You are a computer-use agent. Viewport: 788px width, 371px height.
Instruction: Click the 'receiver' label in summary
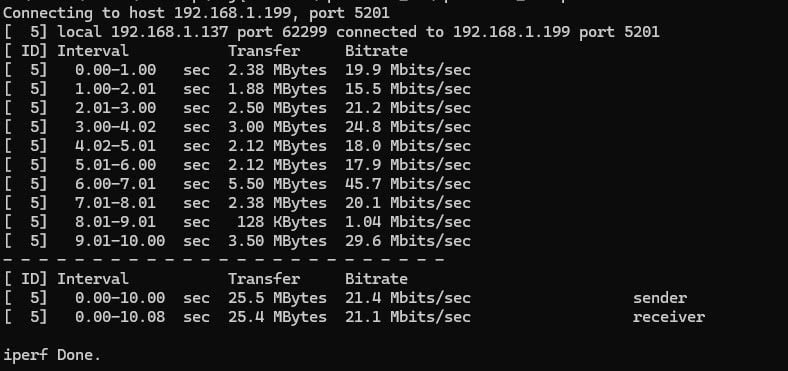click(668, 317)
